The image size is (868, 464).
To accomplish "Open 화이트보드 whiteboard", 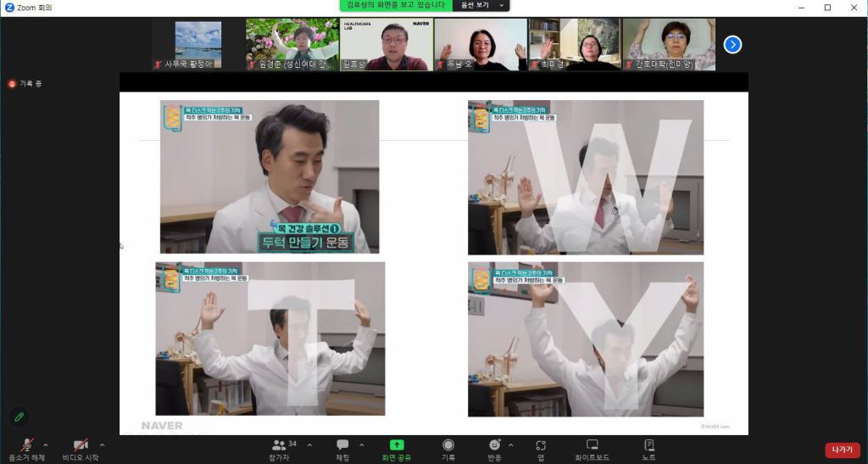I will pyautogui.click(x=592, y=450).
